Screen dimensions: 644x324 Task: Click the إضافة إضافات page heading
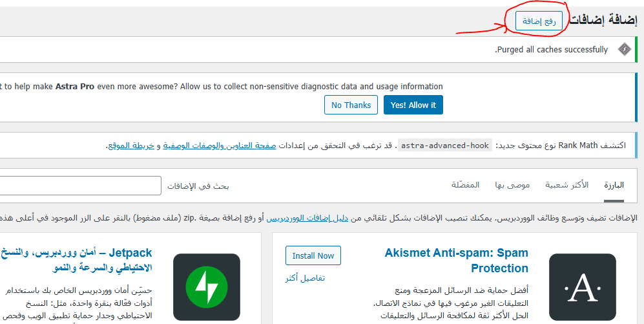point(603,21)
